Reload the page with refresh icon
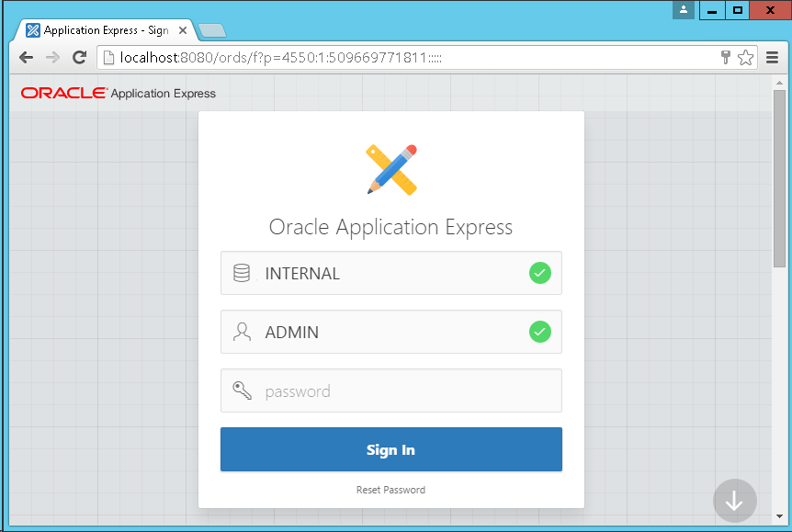Viewport: 792px width, 532px height. click(x=79, y=57)
